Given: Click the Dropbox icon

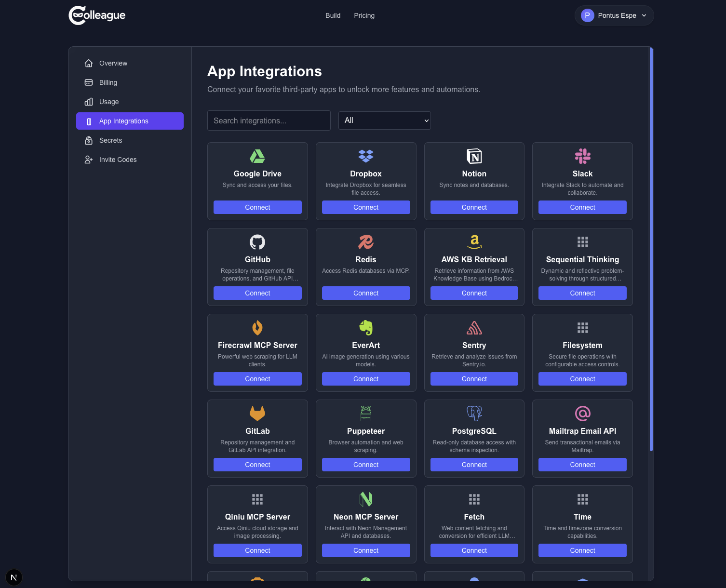Looking at the screenshot, I should (x=366, y=156).
